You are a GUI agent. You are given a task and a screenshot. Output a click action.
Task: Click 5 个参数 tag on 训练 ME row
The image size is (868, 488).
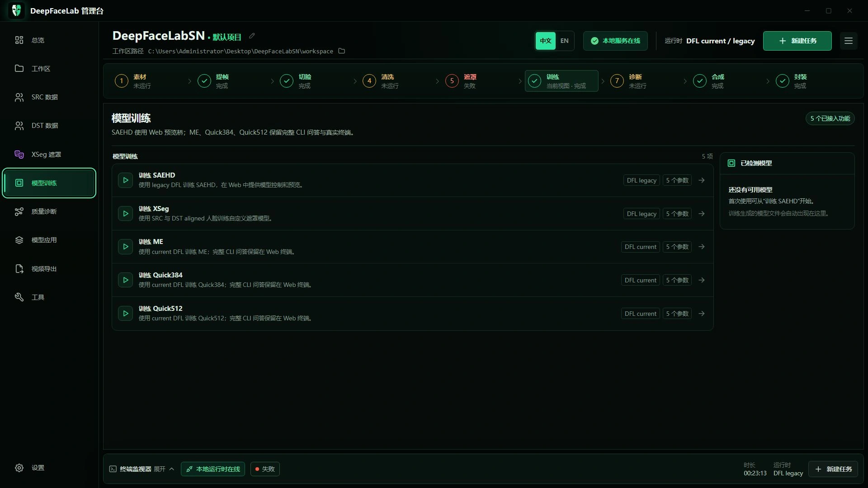click(x=677, y=247)
